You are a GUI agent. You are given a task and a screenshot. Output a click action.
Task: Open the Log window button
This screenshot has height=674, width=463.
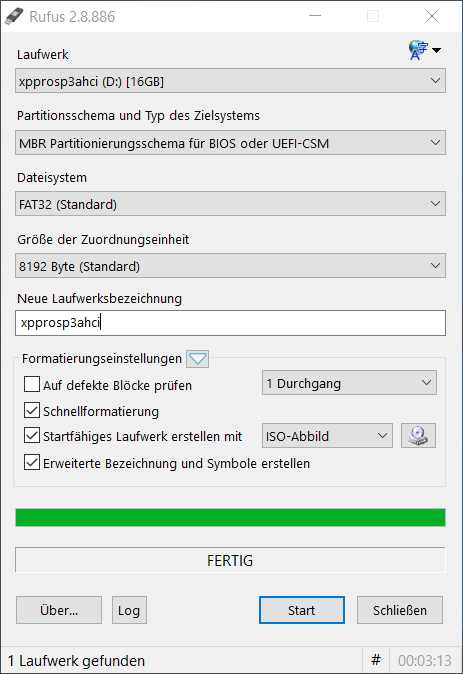[129, 610]
